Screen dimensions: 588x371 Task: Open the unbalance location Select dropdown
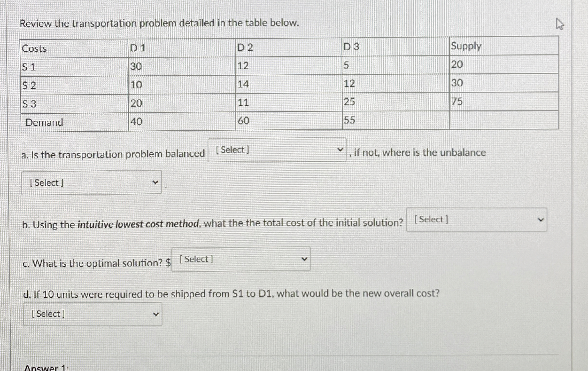pos(92,182)
